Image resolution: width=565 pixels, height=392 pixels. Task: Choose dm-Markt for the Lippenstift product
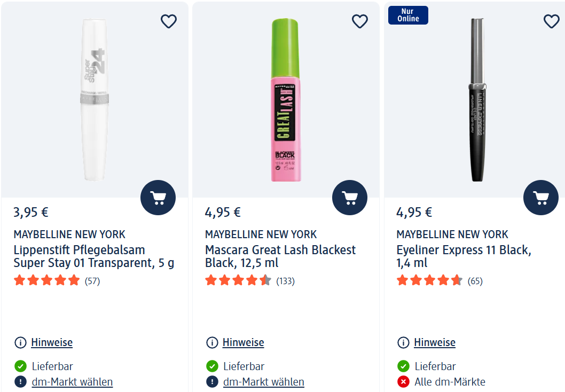[72, 381]
